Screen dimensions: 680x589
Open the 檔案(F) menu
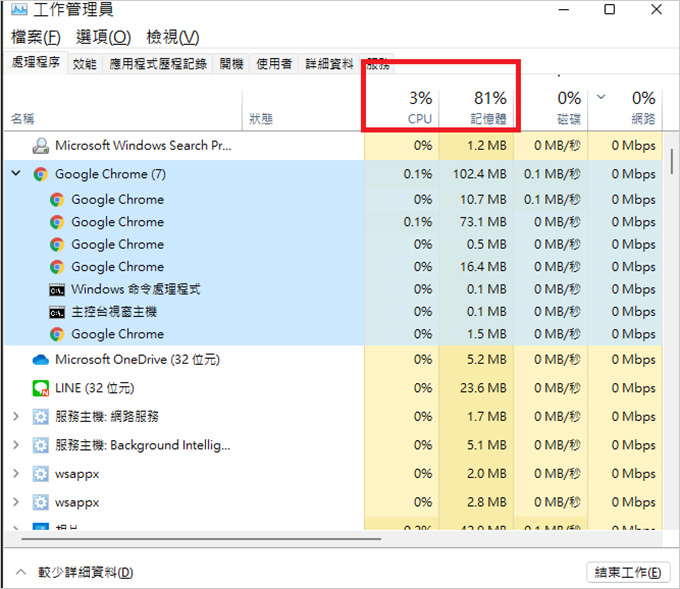tap(36, 37)
